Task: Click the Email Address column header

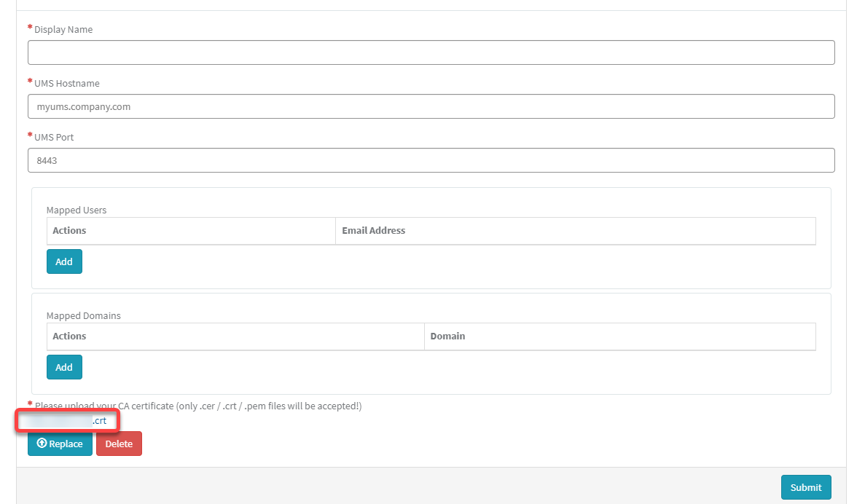Action: [374, 230]
